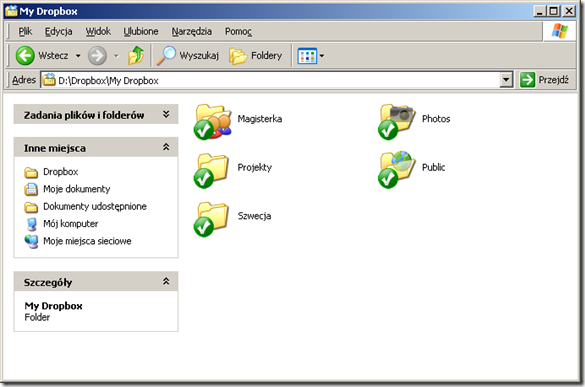585x387 pixels.
Task: Open the Narzędzia menu
Action: click(x=192, y=31)
